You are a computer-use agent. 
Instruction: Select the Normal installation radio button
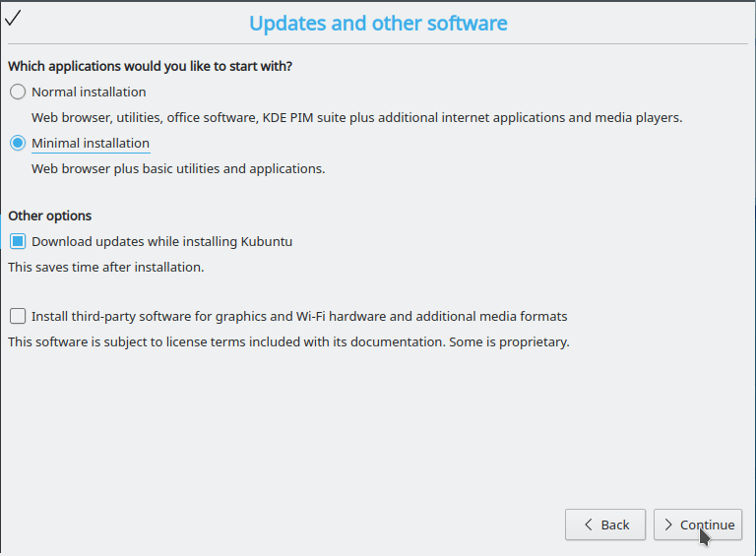(18, 92)
